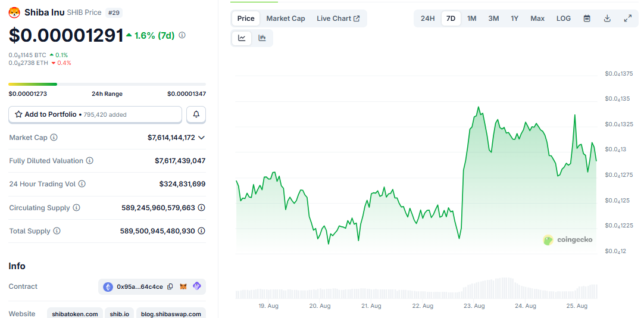This screenshot has height=318, width=644.
Task: Click the 21. Aug axis label
Action: click(x=371, y=306)
